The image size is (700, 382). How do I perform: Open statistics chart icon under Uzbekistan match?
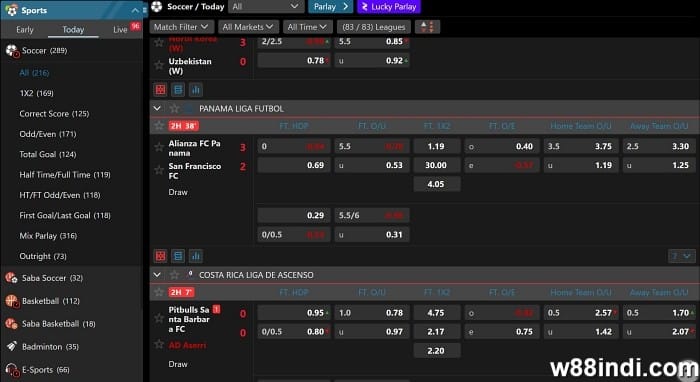tap(196, 90)
